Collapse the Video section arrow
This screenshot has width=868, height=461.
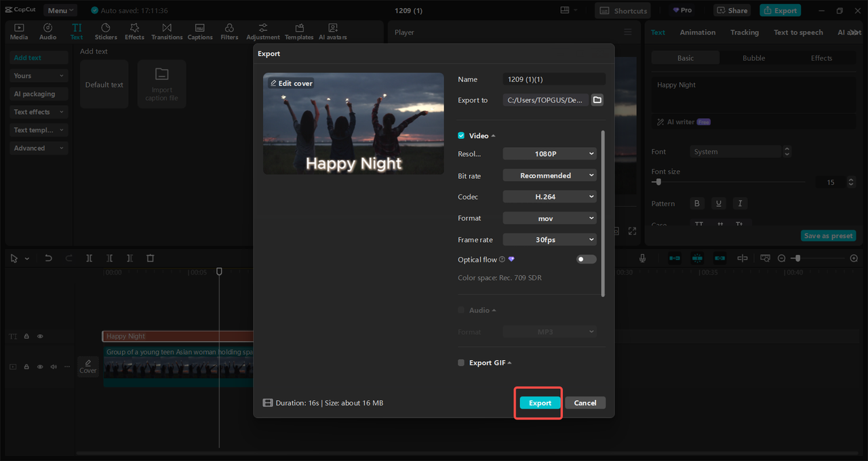click(493, 136)
